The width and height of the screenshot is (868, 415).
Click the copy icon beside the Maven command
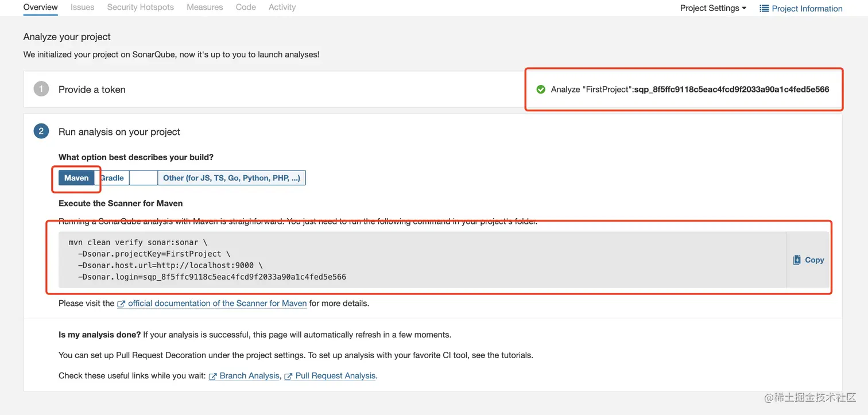[797, 260]
